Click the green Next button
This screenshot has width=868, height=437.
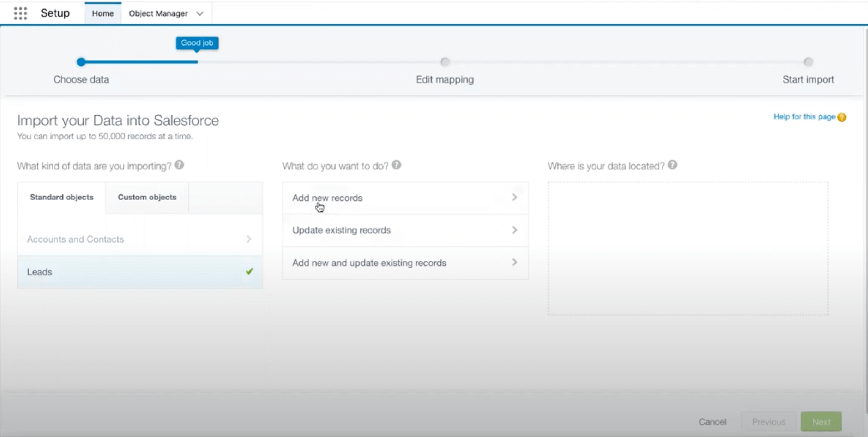click(821, 422)
